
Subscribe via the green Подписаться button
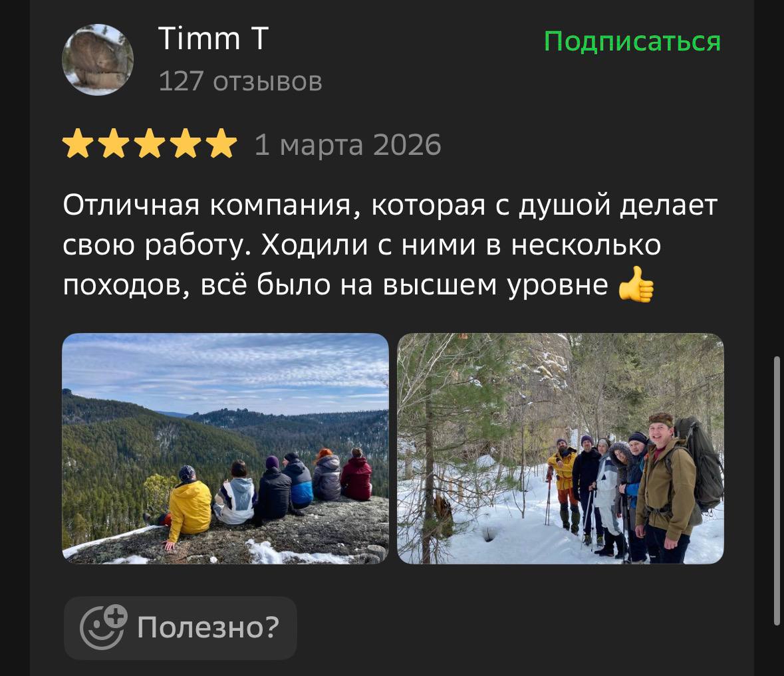click(x=632, y=41)
